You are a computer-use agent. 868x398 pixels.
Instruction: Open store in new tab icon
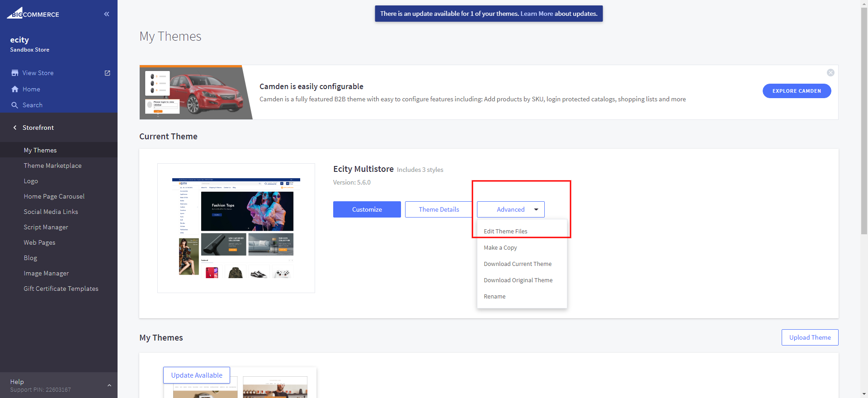pos(108,73)
